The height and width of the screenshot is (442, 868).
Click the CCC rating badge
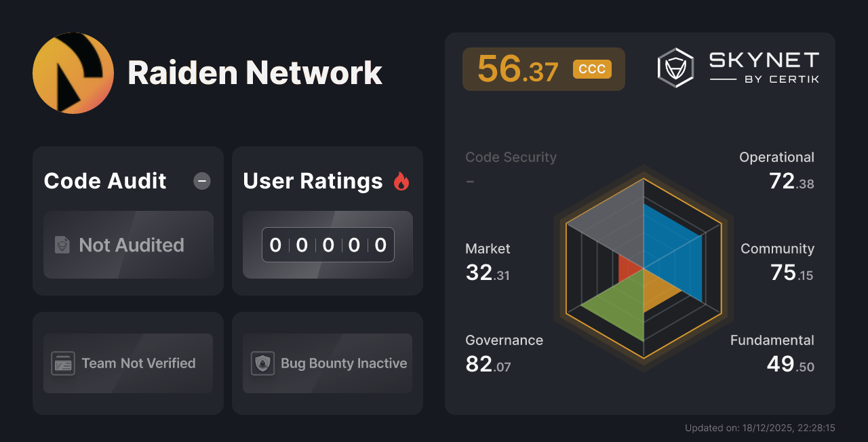pos(591,68)
